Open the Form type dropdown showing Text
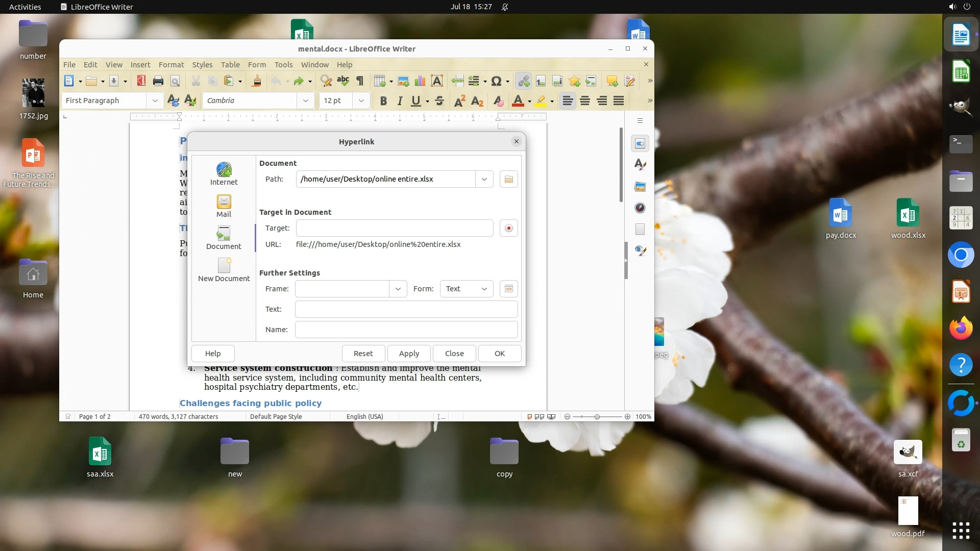980x551 pixels. 467,289
